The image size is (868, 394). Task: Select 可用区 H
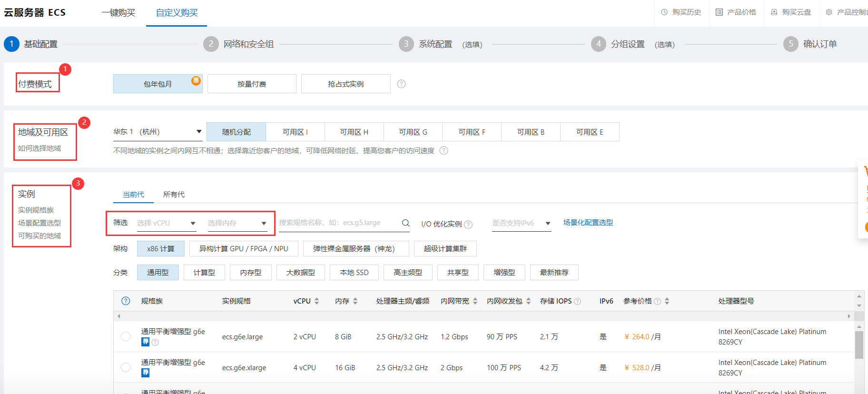tap(354, 132)
